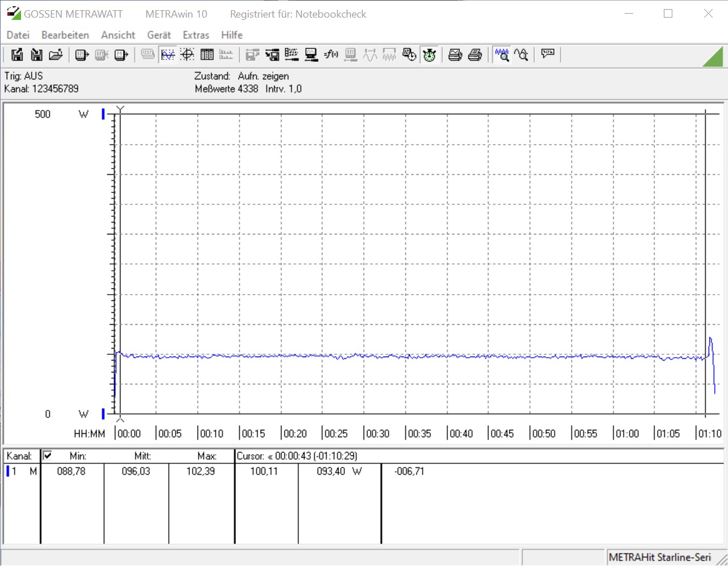Click the 00:30 time axis label

click(378, 434)
